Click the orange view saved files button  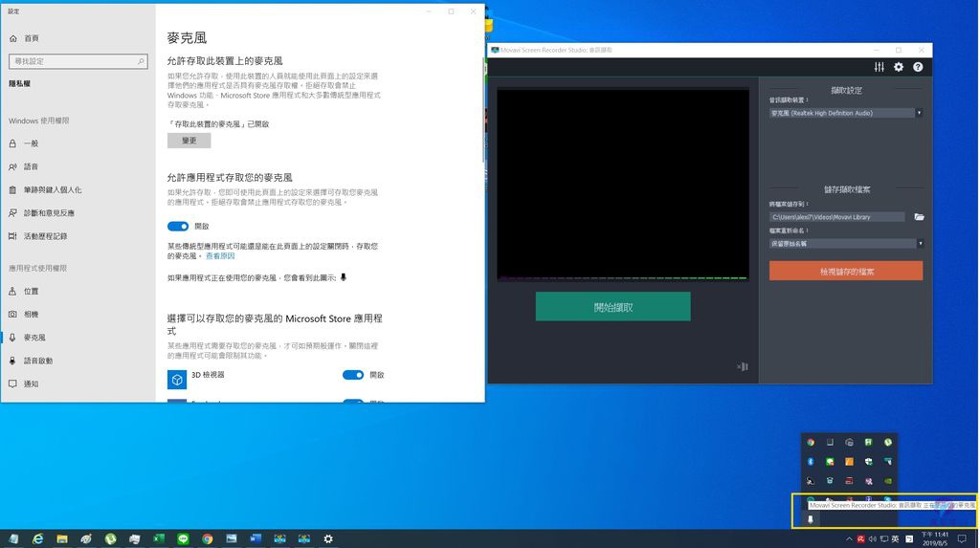(x=846, y=272)
